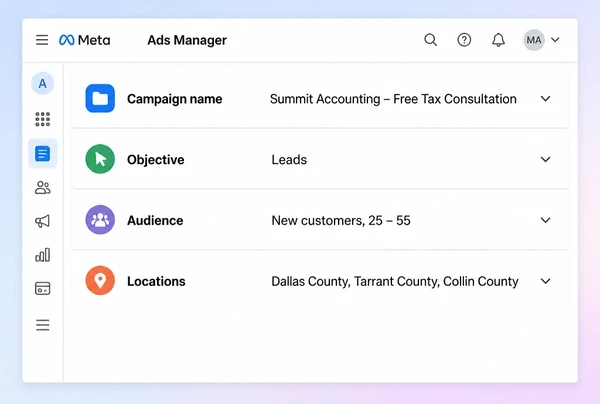Open the bar chart reporting icon
This screenshot has height=404, width=600.
point(42,255)
